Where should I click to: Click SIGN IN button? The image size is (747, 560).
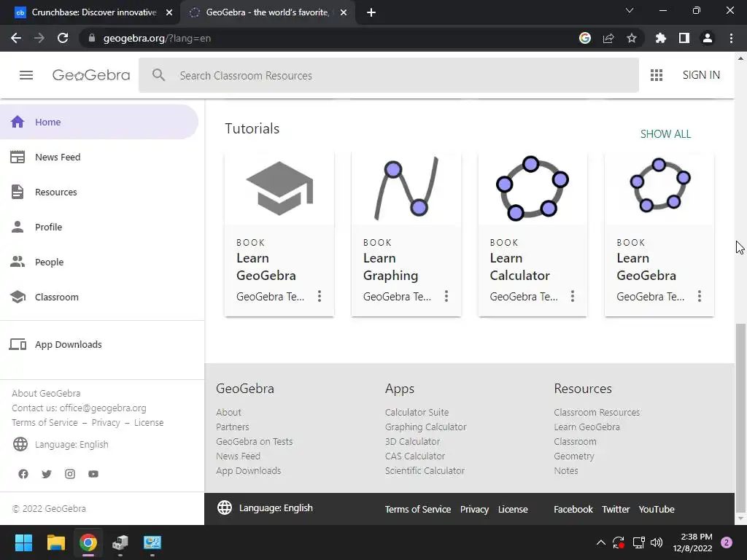(x=701, y=75)
